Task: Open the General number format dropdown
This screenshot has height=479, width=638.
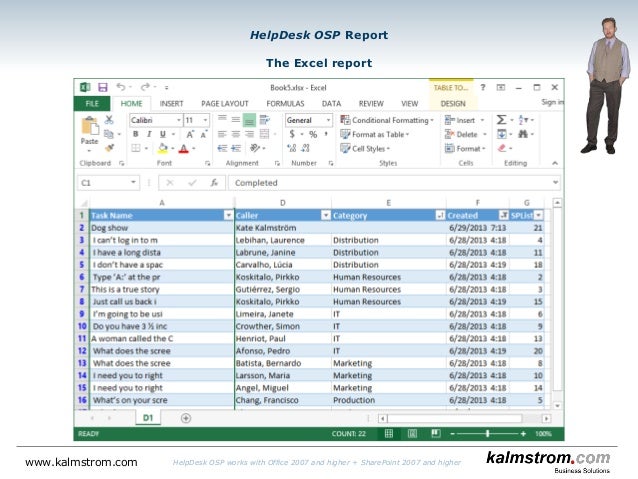Action: click(x=328, y=120)
